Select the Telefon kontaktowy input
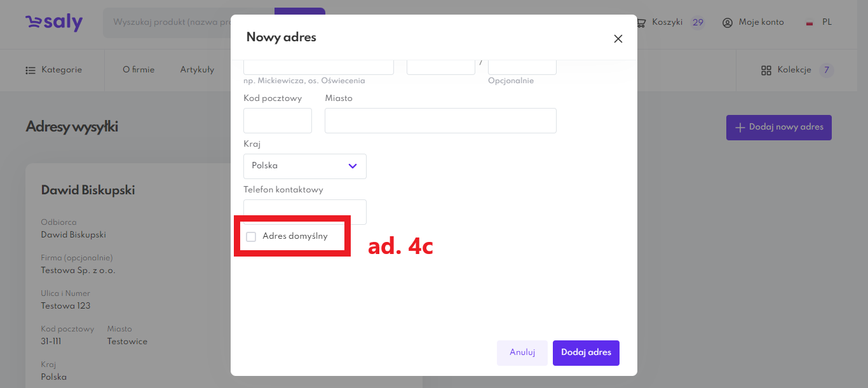868x388 pixels. pos(304,211)
